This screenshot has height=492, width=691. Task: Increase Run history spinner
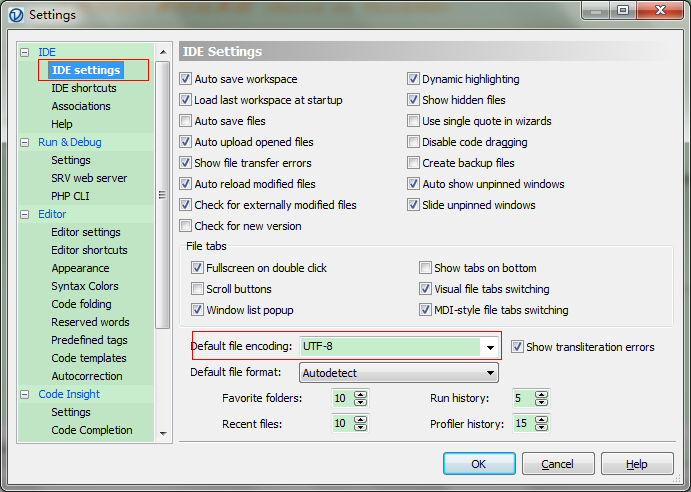[x=541, y=394]
